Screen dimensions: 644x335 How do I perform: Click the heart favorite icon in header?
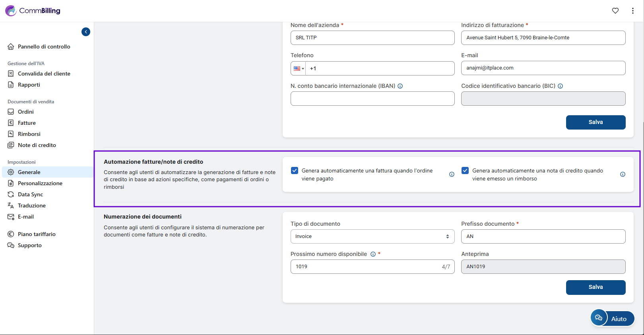[x=615, y=11]
